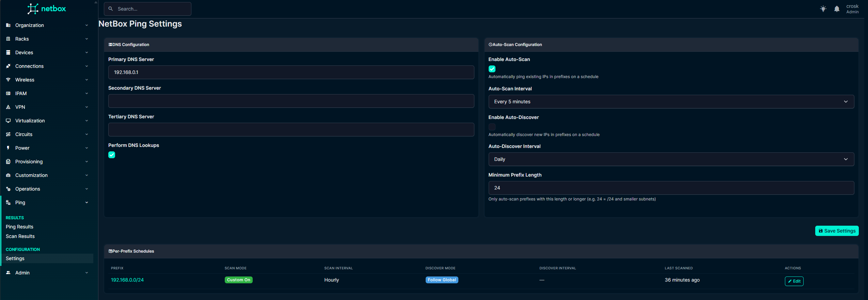Click the Operations gears icon
This screenshot has width=868, height=300.
click(x=8, y=189)
